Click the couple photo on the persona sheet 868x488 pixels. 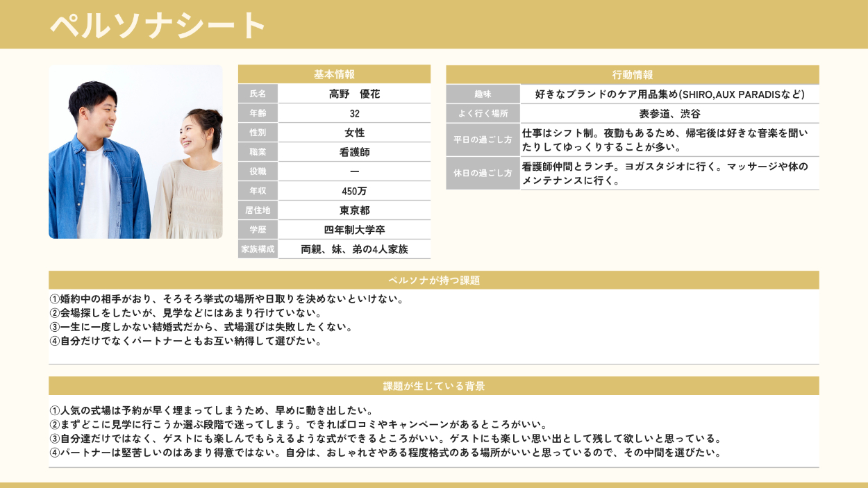[x=135, y=152]
